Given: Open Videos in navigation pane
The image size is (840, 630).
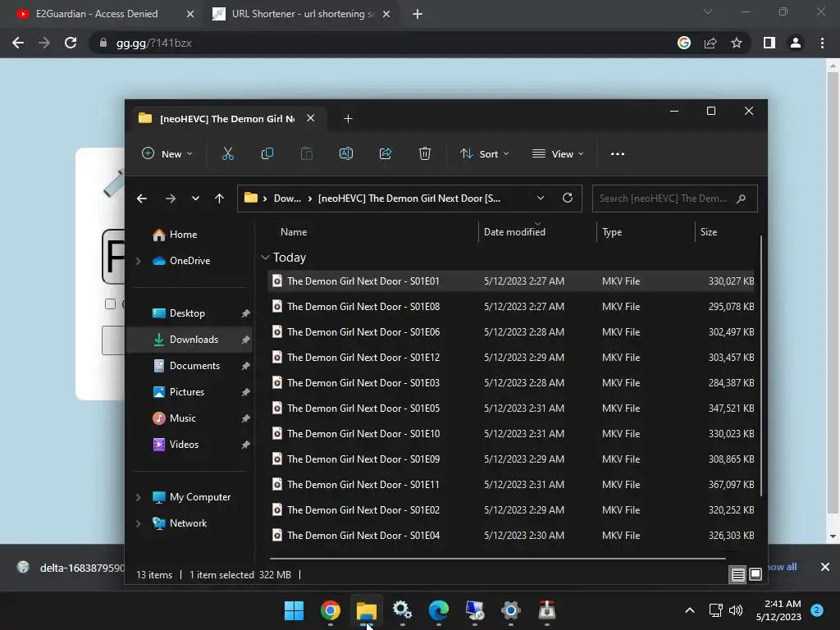Looking at the screenshot, I should (183, 445).
